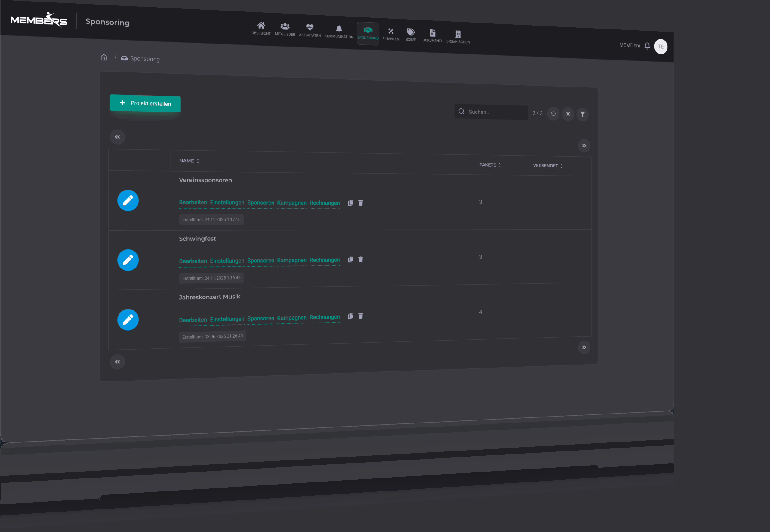
Task: Click the notification bell icon
Action: [x=647, y=46]
